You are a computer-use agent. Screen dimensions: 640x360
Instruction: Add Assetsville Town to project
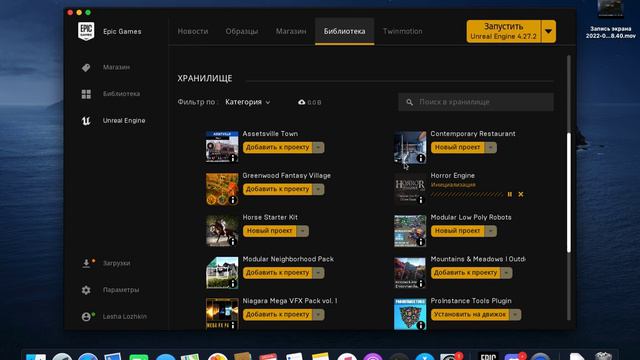(278, 147)
